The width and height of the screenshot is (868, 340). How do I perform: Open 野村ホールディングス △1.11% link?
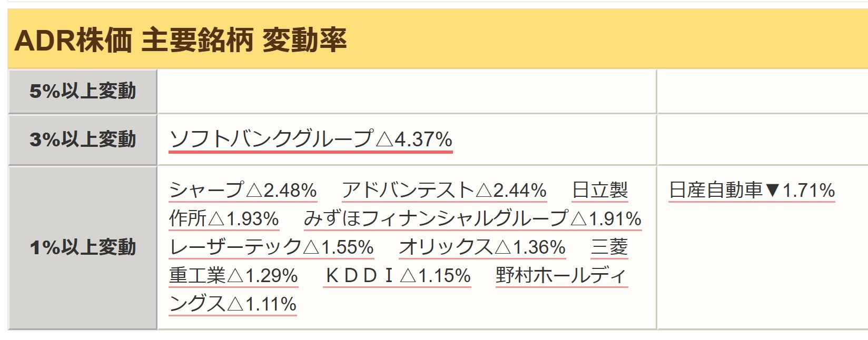[561, 275]
